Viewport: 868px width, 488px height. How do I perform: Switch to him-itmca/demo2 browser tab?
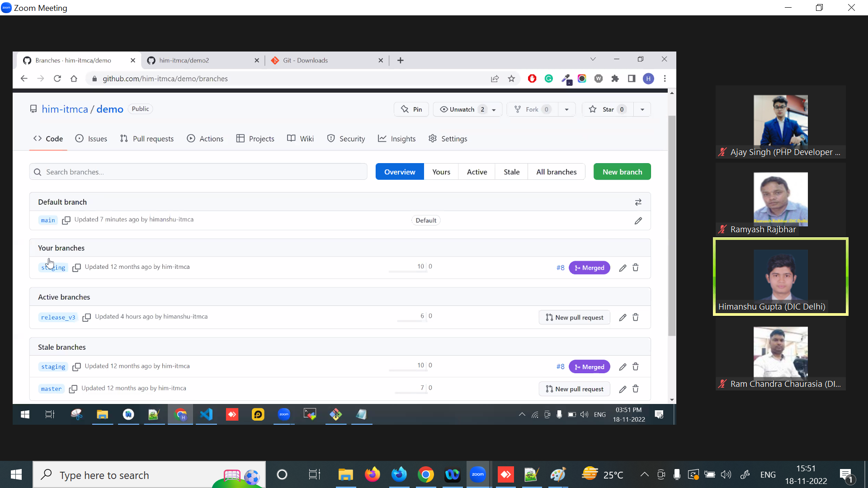pyautogui.click(x=203, y=60)
